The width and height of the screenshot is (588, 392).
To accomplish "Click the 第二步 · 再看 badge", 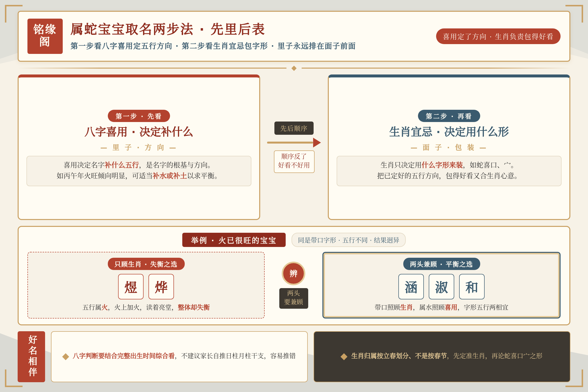I will pyautogui.click(x=449, y=116).
